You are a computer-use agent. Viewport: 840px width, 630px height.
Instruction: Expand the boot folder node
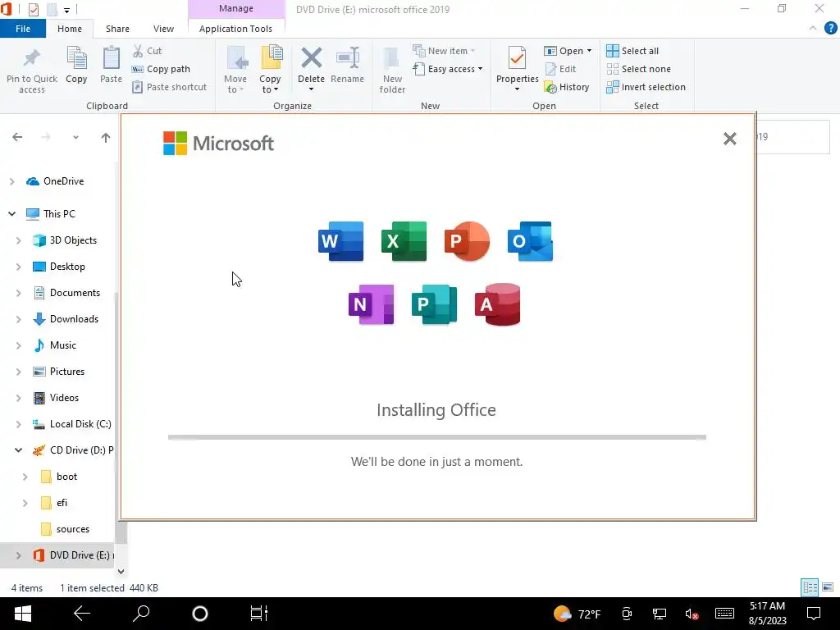(x=25, y=477)
